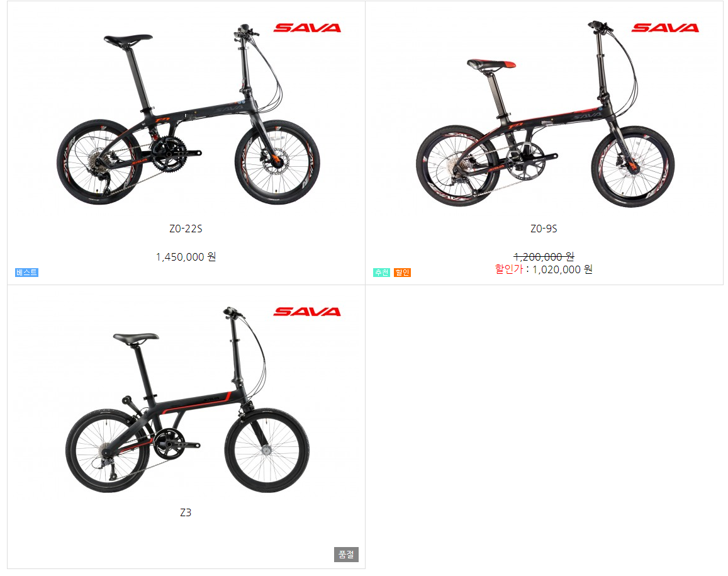Image resolution: width=728 pixels, height=576 pixels.
Task: Click the orange 할인 badge
Action: (403, 272)
